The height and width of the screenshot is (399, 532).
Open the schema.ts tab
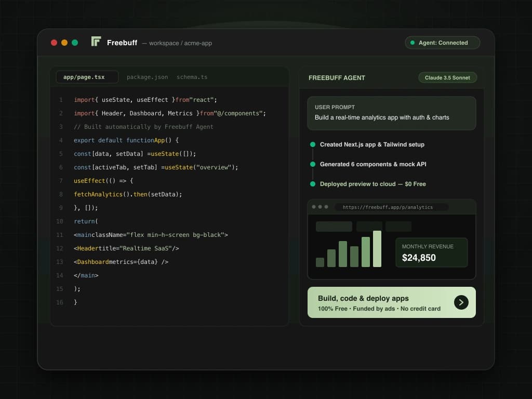tap(192, 77)
